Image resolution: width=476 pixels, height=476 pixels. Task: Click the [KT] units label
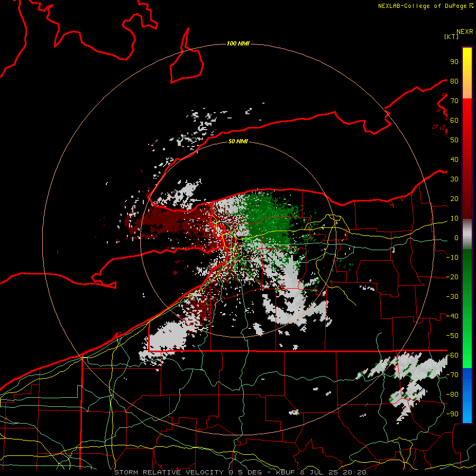pyautogui.click(x=452, y=37)
